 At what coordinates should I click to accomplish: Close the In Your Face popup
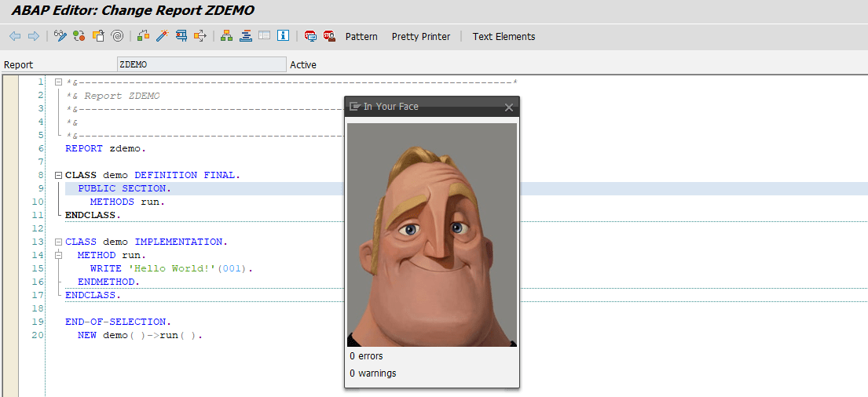pyautogui.click(x=509, y=107)
